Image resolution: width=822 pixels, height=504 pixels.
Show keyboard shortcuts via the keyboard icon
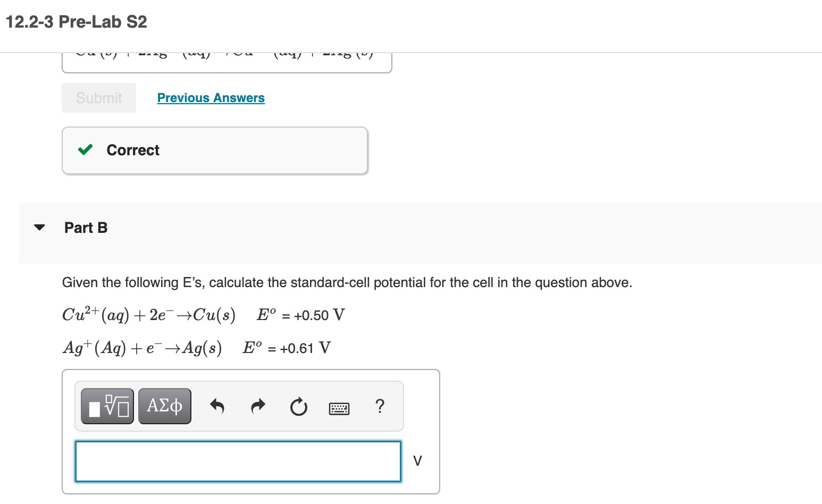click(339, 408)
